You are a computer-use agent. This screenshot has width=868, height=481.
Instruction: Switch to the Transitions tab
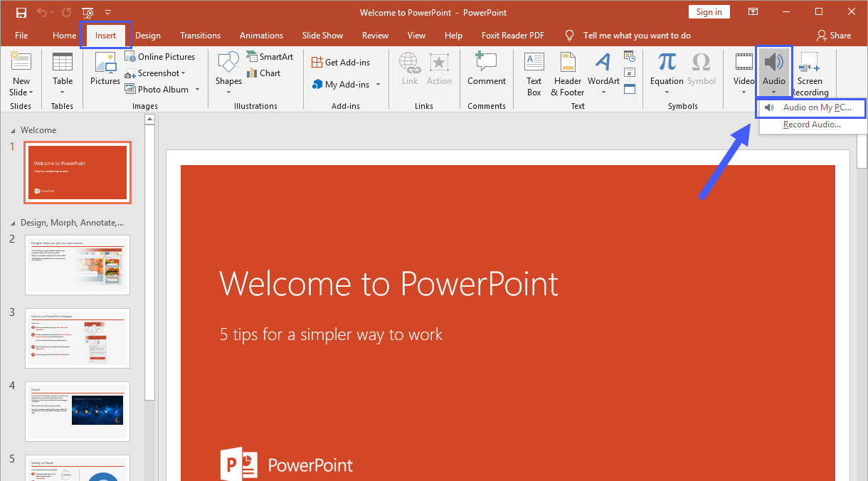coord(200,36)
